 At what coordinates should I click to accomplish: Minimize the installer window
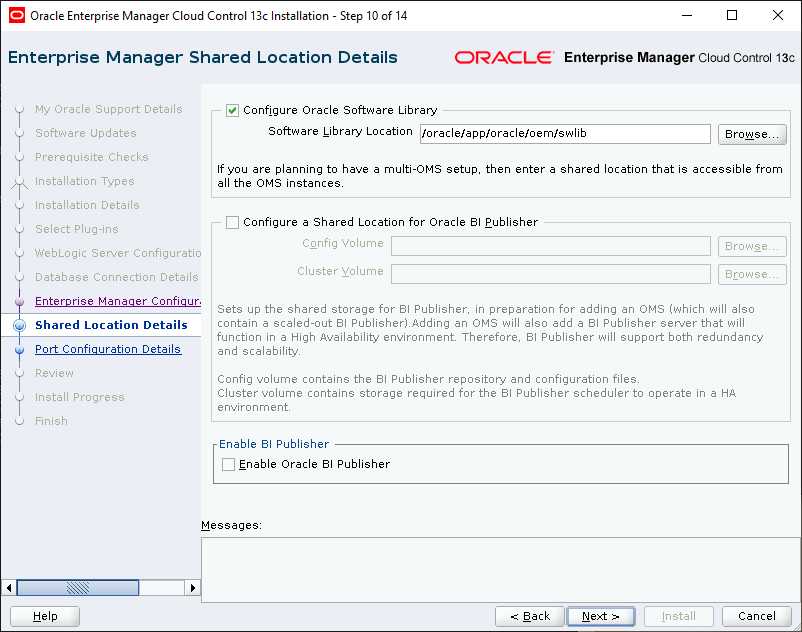(x=687, y=15)
